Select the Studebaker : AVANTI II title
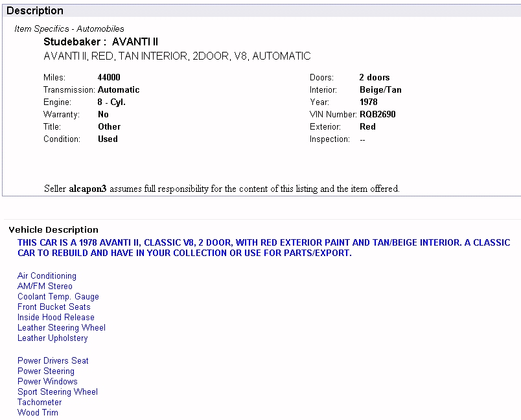Viewport: 521px width, 420px height. [100, 42]
